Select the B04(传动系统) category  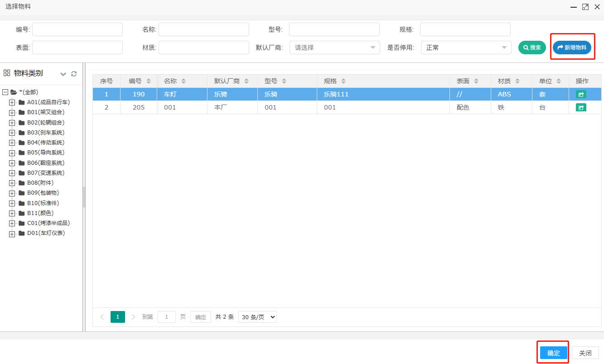(x=46, y=143)
